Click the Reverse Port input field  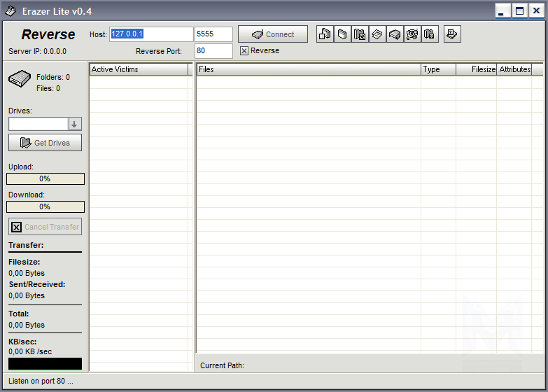213,51
